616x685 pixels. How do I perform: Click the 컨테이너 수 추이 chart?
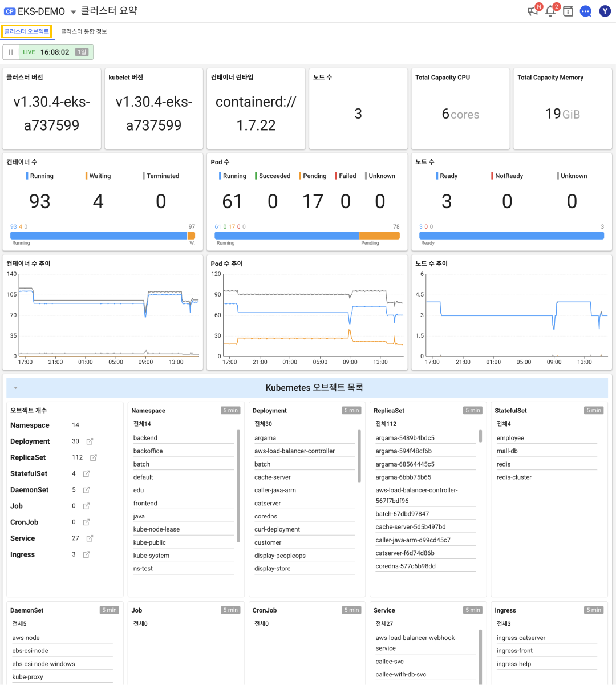coord(103,313)
